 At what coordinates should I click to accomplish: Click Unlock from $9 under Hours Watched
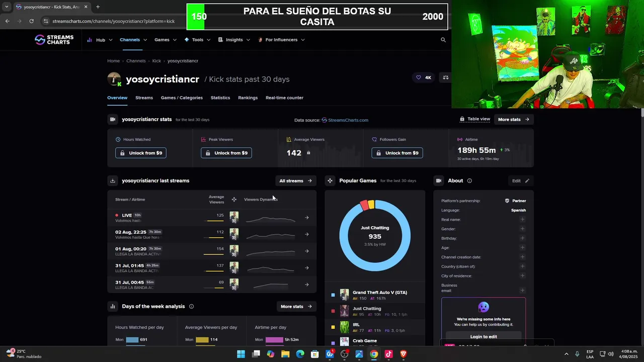[x=141, y=153]
